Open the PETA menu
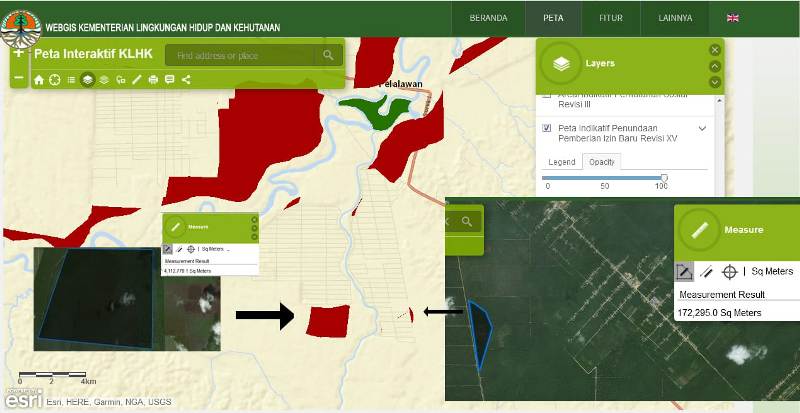The width and height of the screenshot is (800, 413). pos(554,18)
